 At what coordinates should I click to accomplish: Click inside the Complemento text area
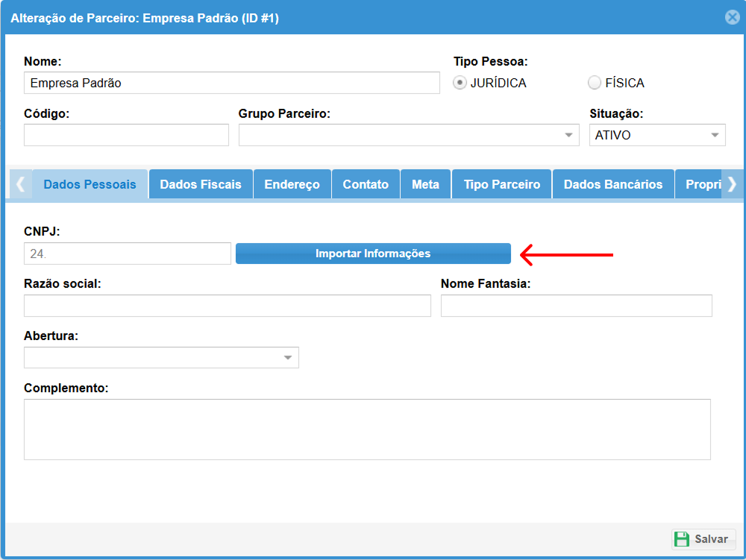pos(367,430)
